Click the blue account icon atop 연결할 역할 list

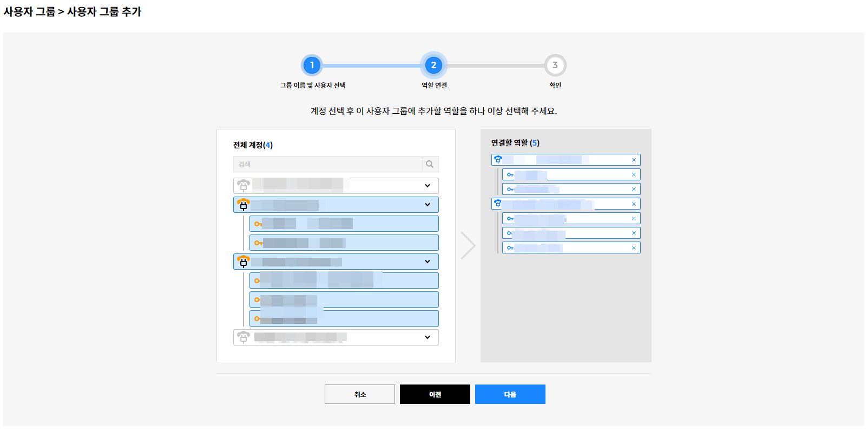coord(498,160)
